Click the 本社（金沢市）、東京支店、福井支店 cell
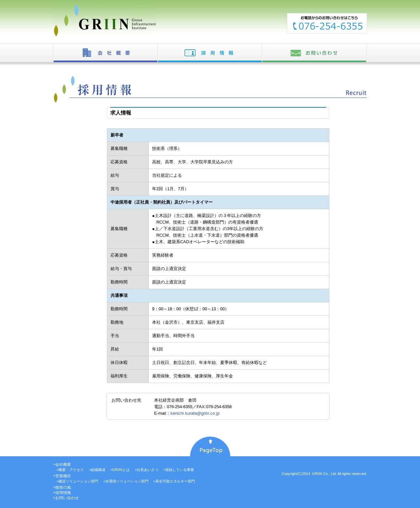The width and height of the screenshot is (420, 508). click(x=239, y=322)
